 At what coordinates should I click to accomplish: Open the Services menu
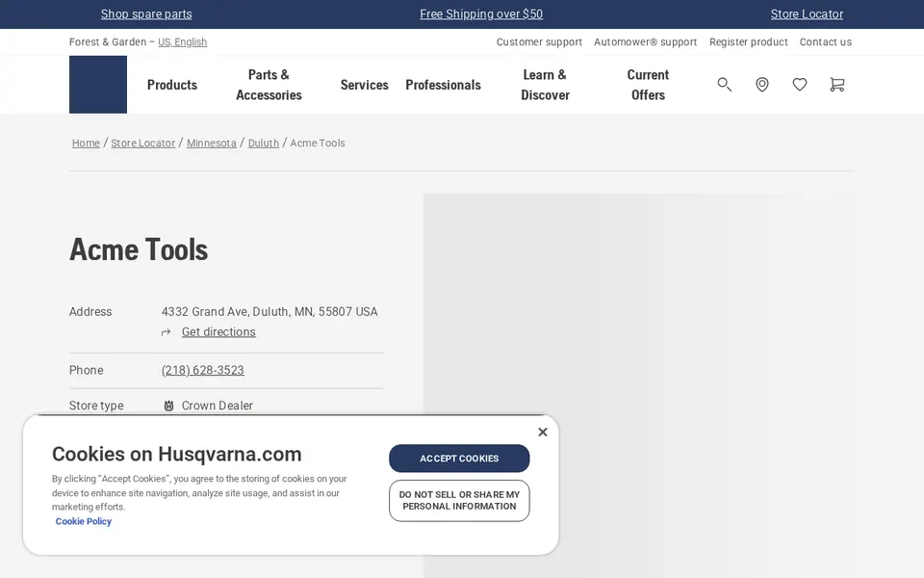click(x=364, y=85)
